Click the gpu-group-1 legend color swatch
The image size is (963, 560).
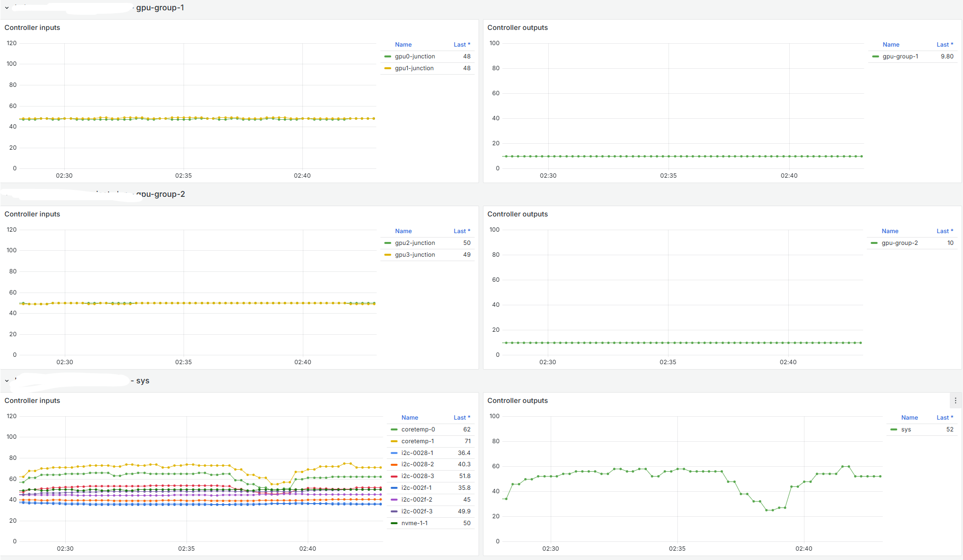click(x=876, y=56)
